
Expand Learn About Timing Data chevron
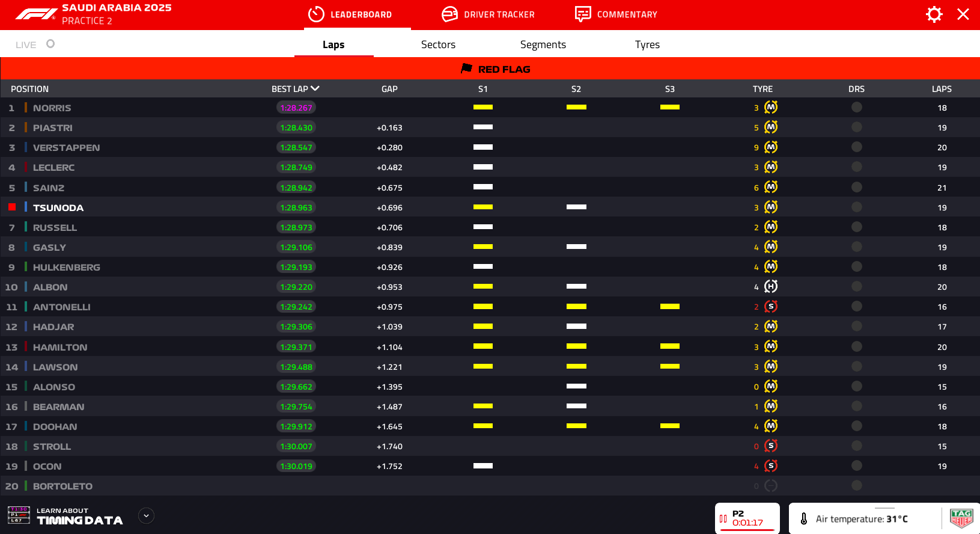click(x=146, y=516)
